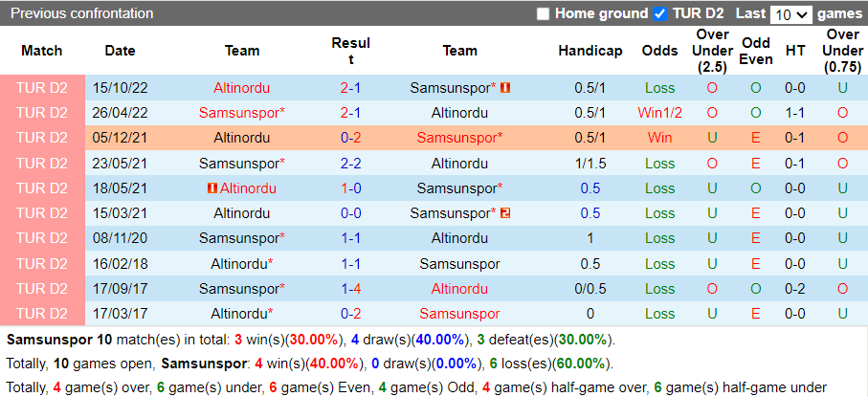The height and width of the screenshot is (397, 868).
Task: Click Altinordu home team on 15/10/22 row
Action: tap(242, 87)
